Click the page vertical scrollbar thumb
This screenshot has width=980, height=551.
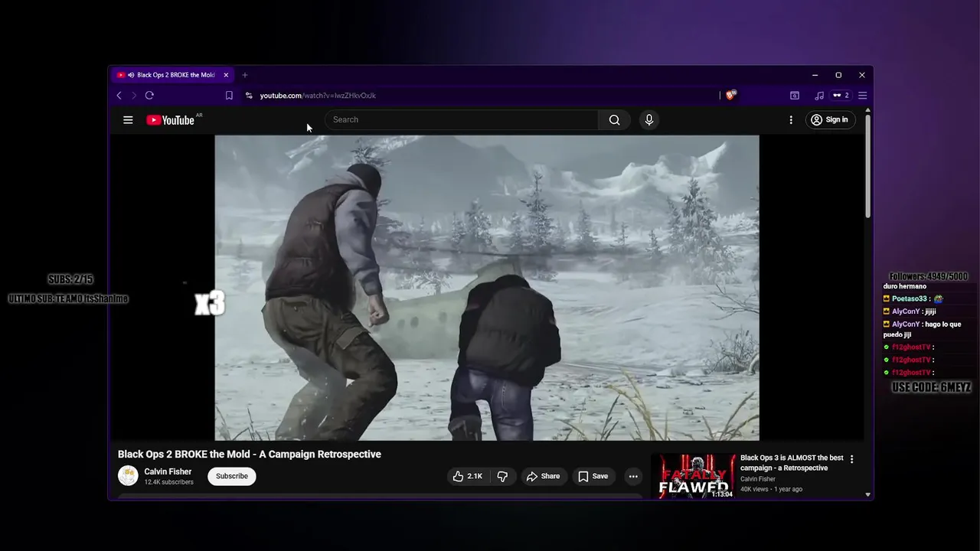pyautogui.click(x=867, y=167)
